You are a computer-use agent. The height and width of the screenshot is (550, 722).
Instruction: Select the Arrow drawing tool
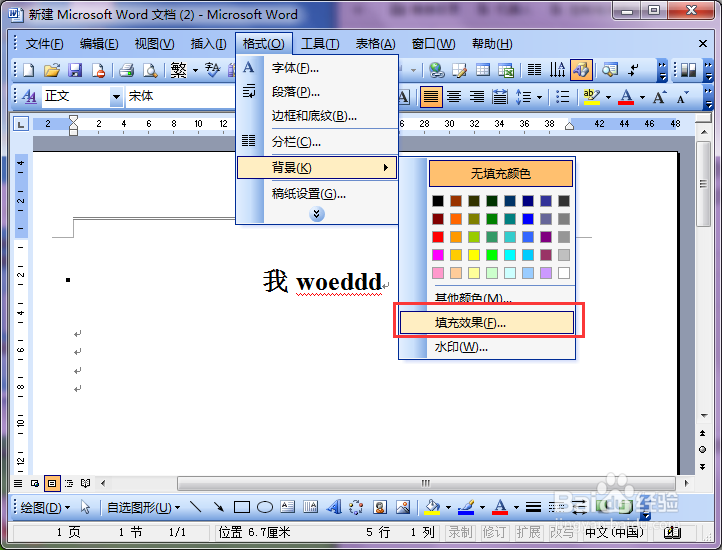tap(218, 507)
